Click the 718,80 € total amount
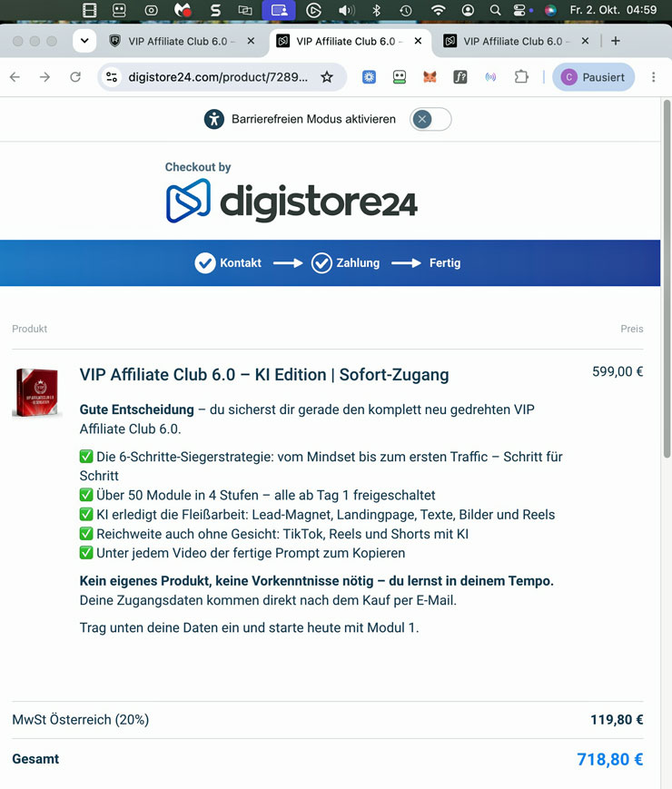This screenshot has width=672, height=789. click(x=609, y=759)
